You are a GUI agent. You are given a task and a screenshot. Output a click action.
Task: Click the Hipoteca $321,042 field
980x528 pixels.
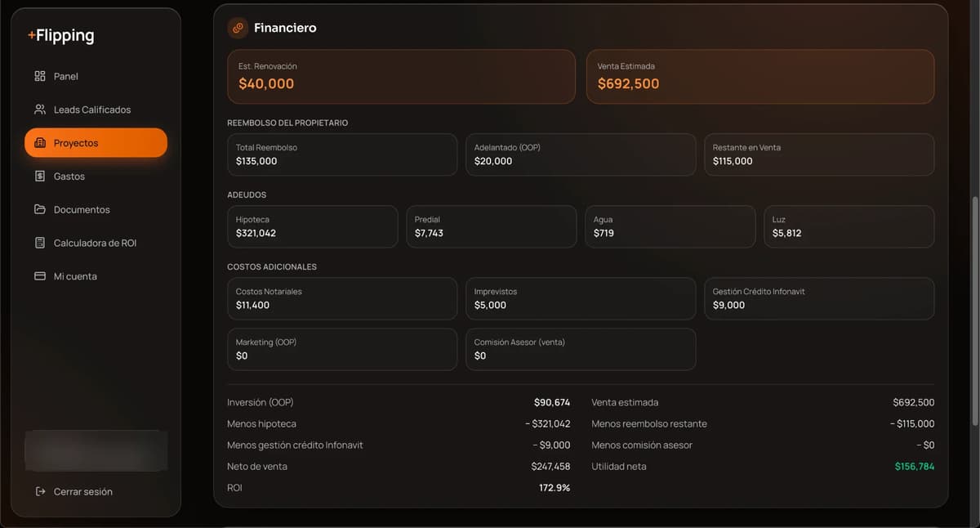(313, 226)
